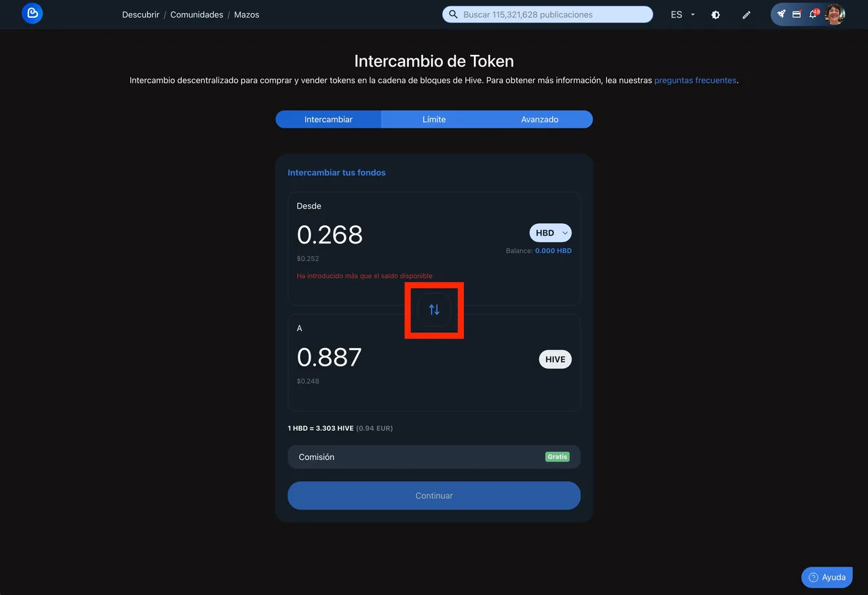This screenshot has height=595, width=868.
Task: Click the "(0.94 EUR)" rate text
Action: (x=374, y=428)
